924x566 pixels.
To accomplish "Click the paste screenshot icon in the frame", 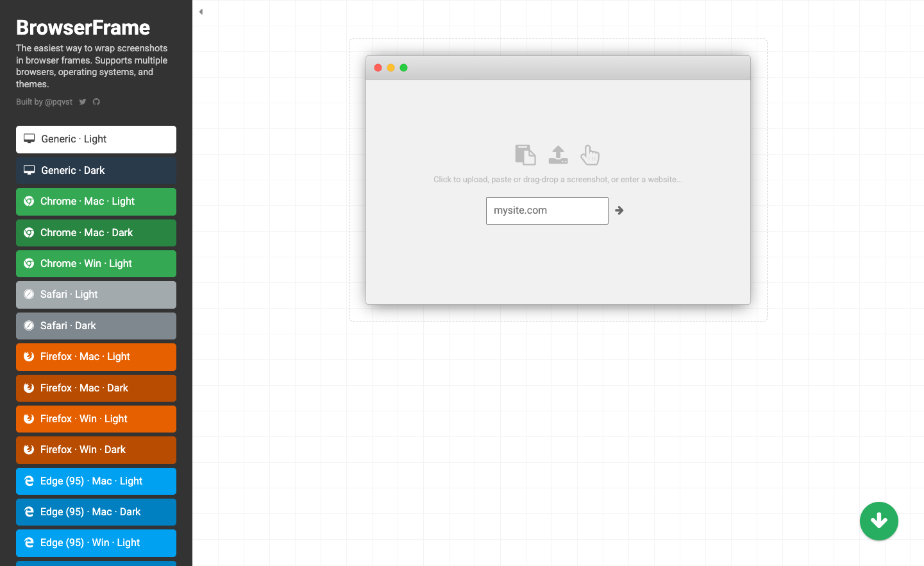I will pyautogui.click(x=525, y=155).
